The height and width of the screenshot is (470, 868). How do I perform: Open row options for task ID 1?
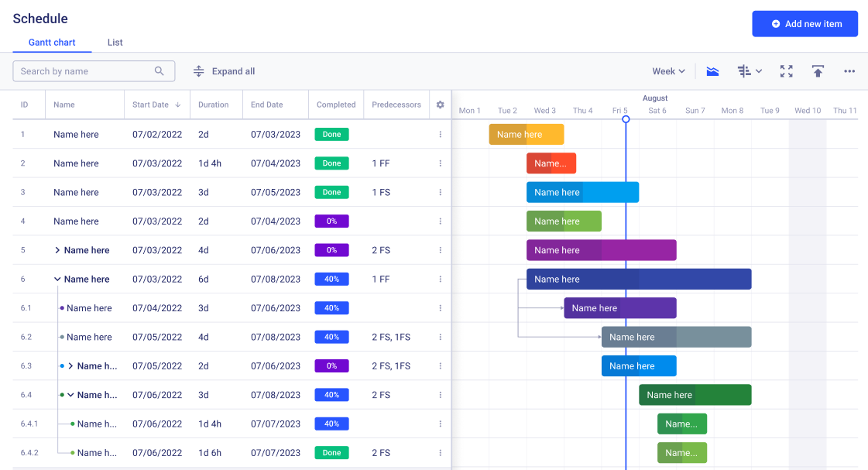tap(440, 134)
